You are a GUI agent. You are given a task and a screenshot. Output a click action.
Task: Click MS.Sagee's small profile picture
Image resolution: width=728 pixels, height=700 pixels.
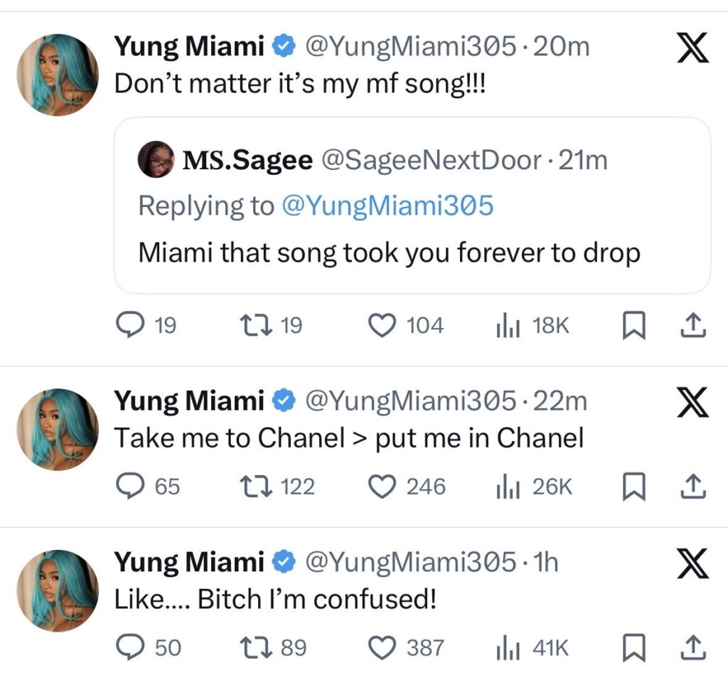pyautogui.click(x=156, y=159)
